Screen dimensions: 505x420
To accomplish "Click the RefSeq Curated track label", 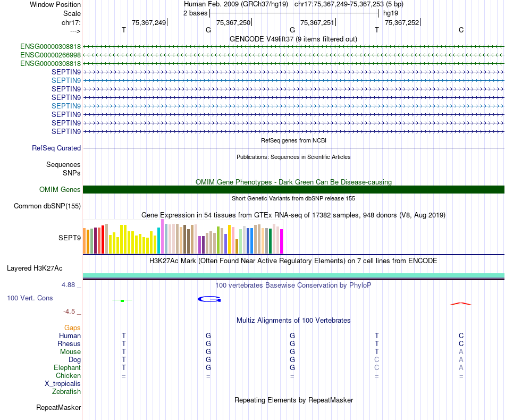I will (56, 148).
